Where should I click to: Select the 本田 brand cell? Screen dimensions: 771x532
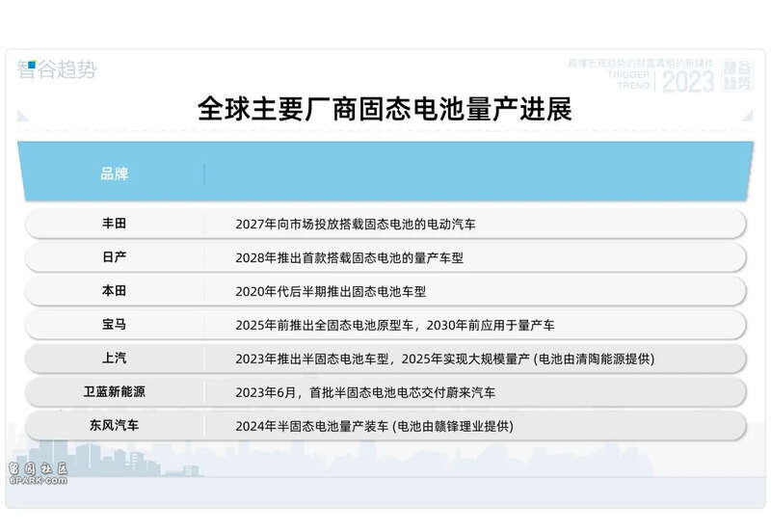[114, 291]
